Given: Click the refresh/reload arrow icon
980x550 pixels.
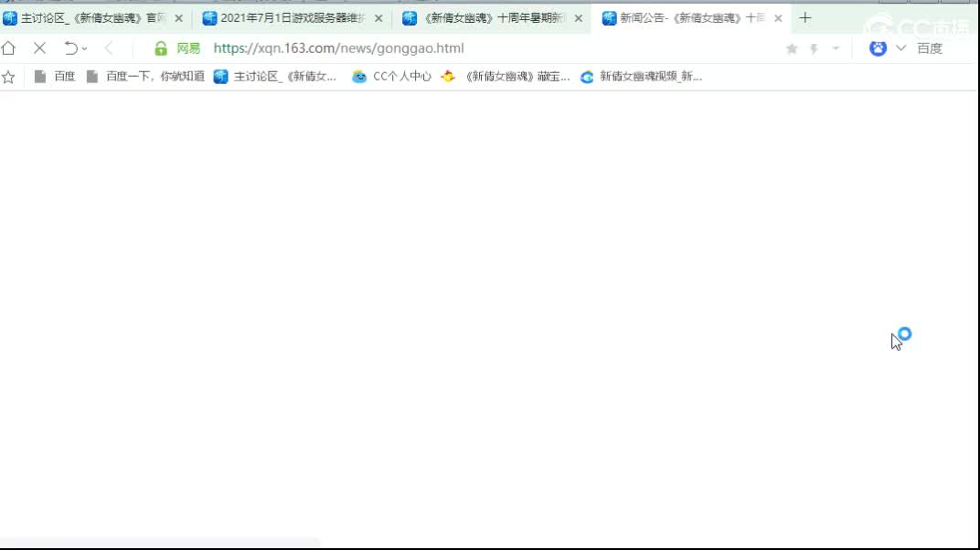Looking at the screenshot, I should click(38, 48).
